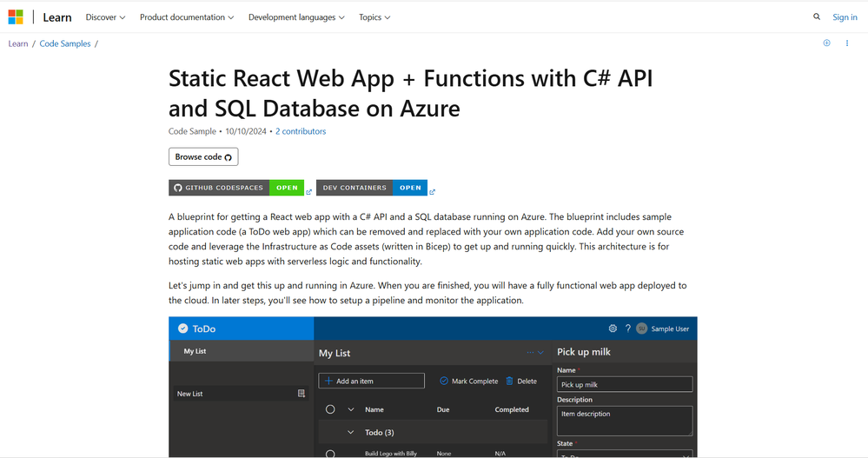The height and width of the screenshot is (458, 868).
Task: Click the Delete trash icon
Action: (509, 381)
